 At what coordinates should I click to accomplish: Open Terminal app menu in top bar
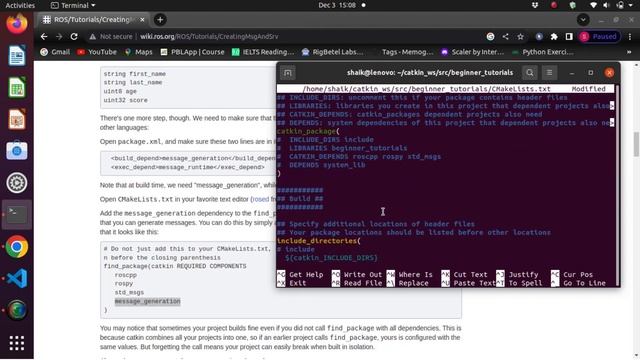click(x=73, y=5)
